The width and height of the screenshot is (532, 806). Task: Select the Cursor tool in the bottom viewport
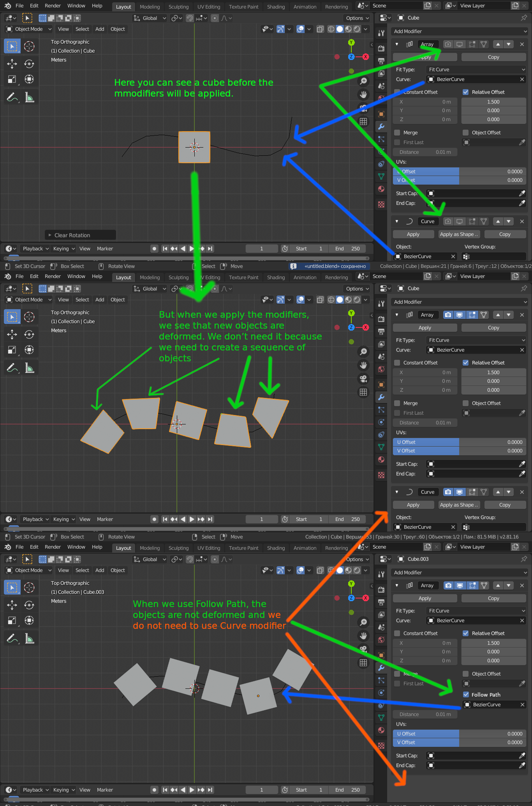[x=29, y=587]
